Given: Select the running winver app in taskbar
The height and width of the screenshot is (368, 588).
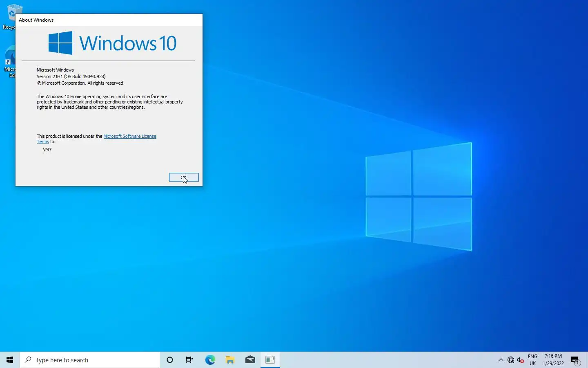Looking at the screenshot, I should (x=270, y=360).
